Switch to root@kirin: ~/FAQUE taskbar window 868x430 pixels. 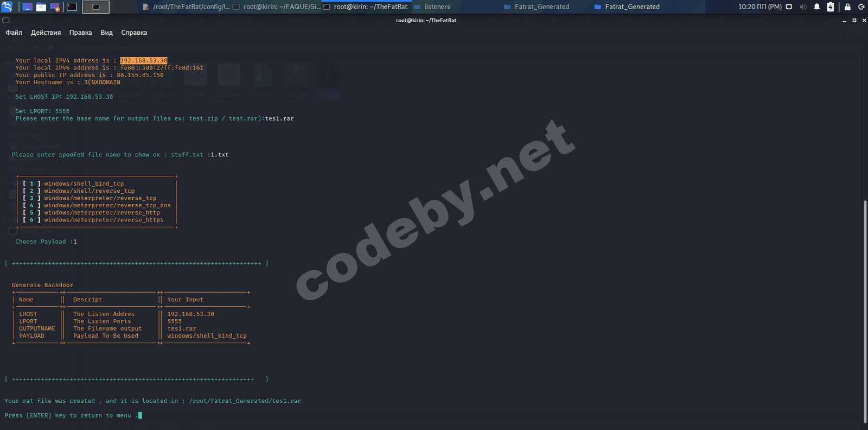click(x=277, y=7)
